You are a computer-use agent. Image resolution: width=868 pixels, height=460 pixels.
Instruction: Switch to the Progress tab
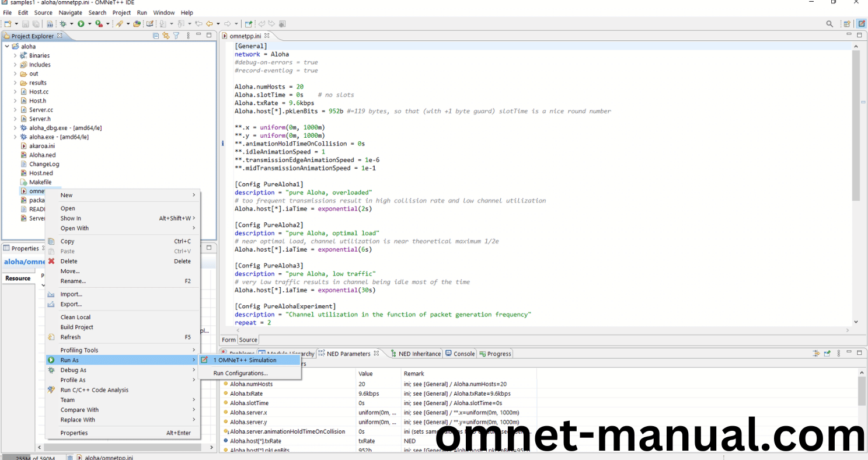(x=495, y=354)
